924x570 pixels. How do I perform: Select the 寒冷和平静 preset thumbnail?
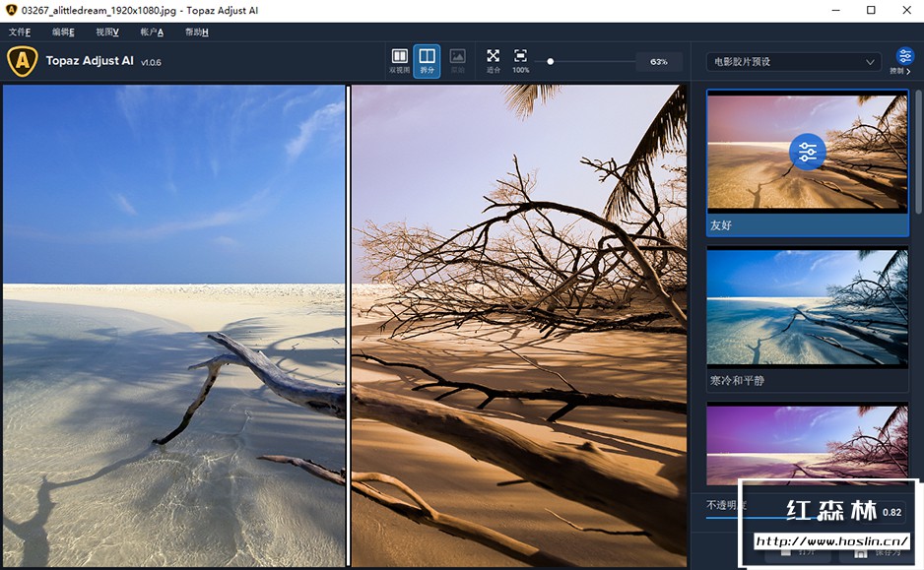[x=808, y=307]
